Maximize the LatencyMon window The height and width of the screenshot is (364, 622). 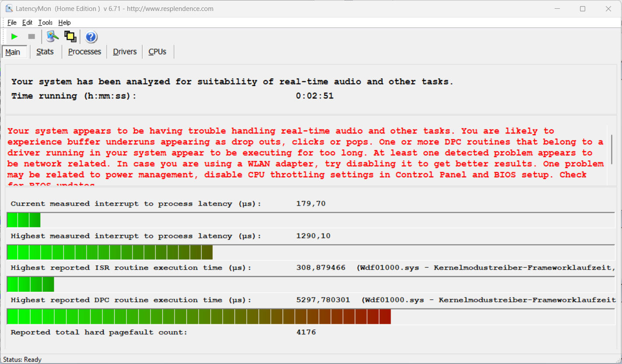pyautogui.click(x=583, y=9)
